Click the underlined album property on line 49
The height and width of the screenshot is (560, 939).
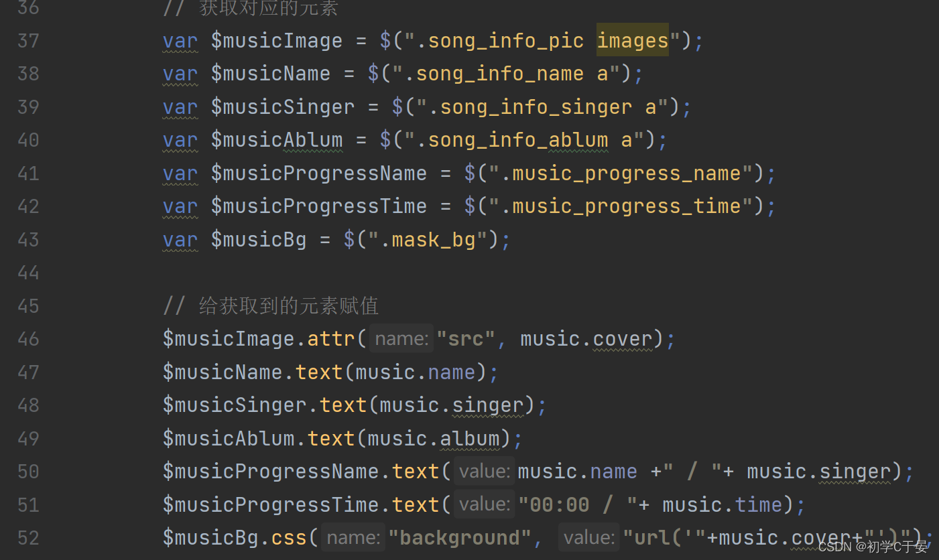[x=470, y=439]
